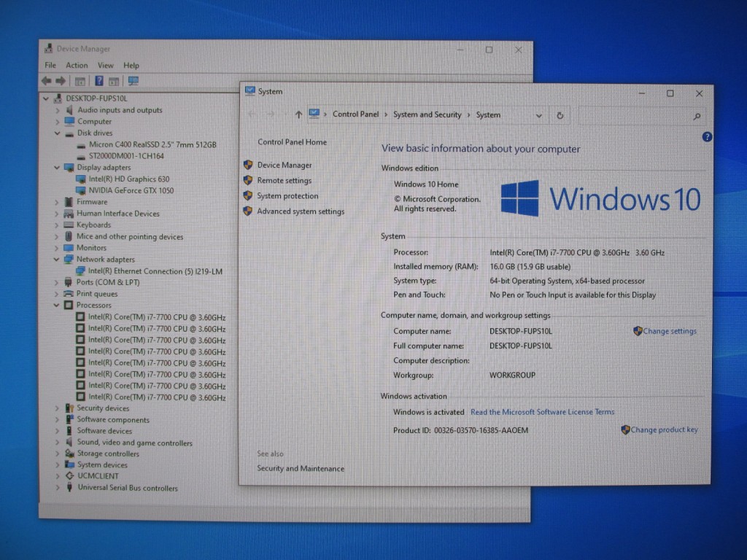Image resolution: width=747 pixels, height=560 pixels.
Task: Select the ST2000DM001-1CH164 disk drive
Action: pyautogui.click(x=126, y=156)
